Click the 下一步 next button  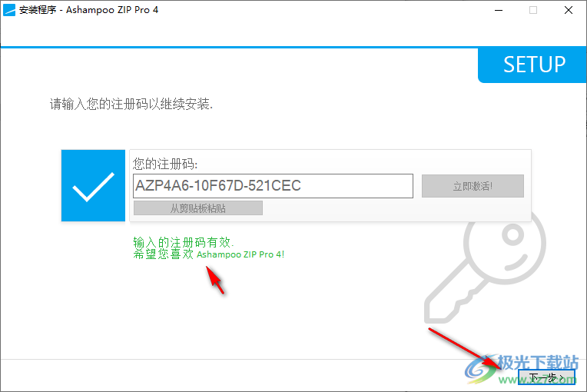pos(546,377)
